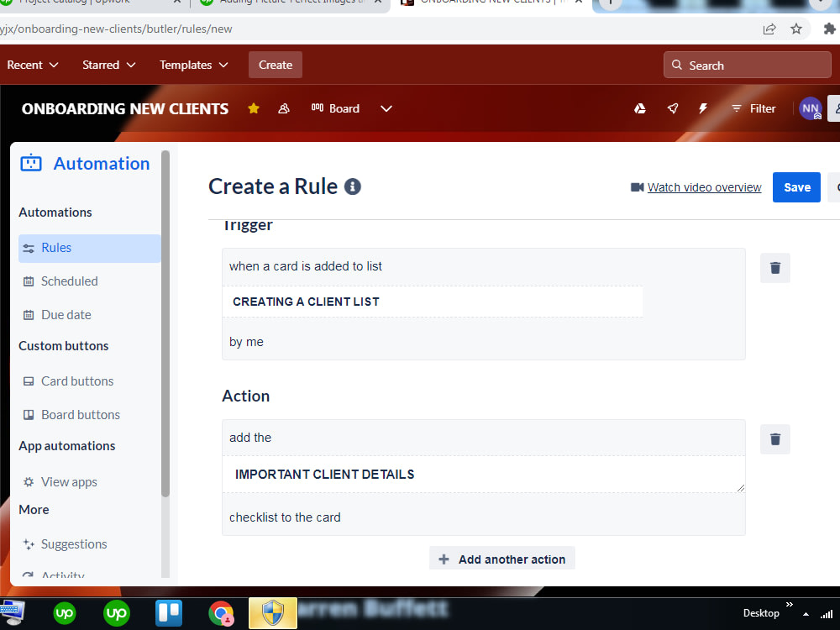Open the lightning bolt automation icon
840x630 pixels.
tap(703, 108)
